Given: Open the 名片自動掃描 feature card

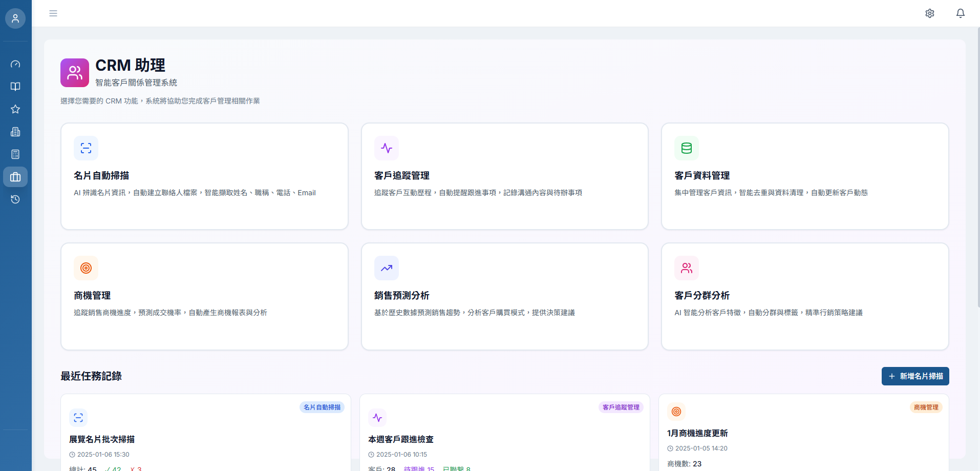Looking at the screenshot, I should pyautogui.click(x=204, y=176).
